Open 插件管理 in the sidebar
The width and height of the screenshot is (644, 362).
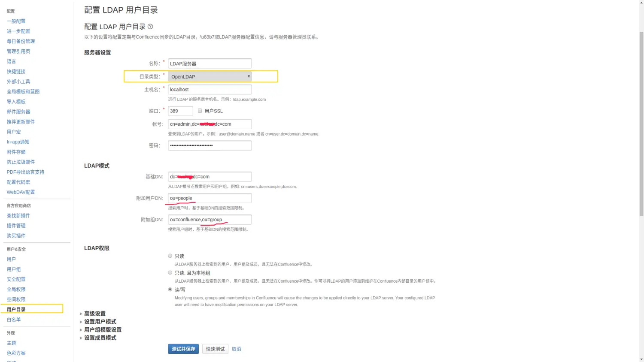(16, 226)
